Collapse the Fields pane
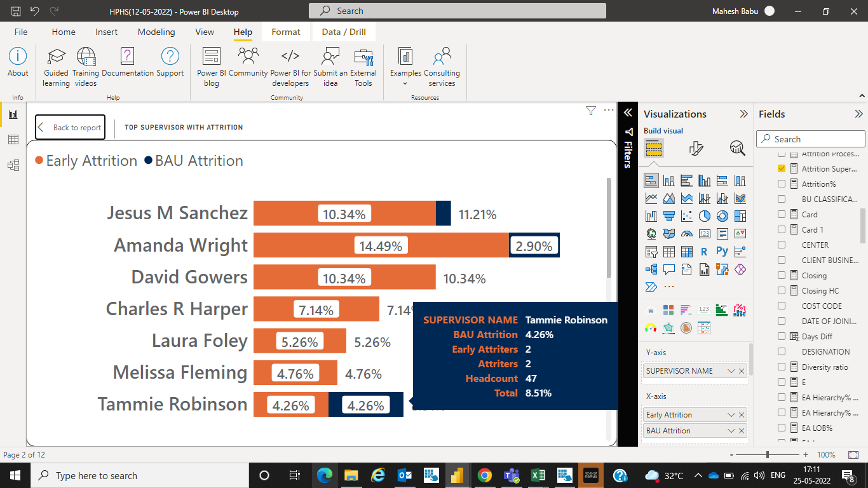The image size is (868, 488). pyautogui.click(x=859, y=114)
